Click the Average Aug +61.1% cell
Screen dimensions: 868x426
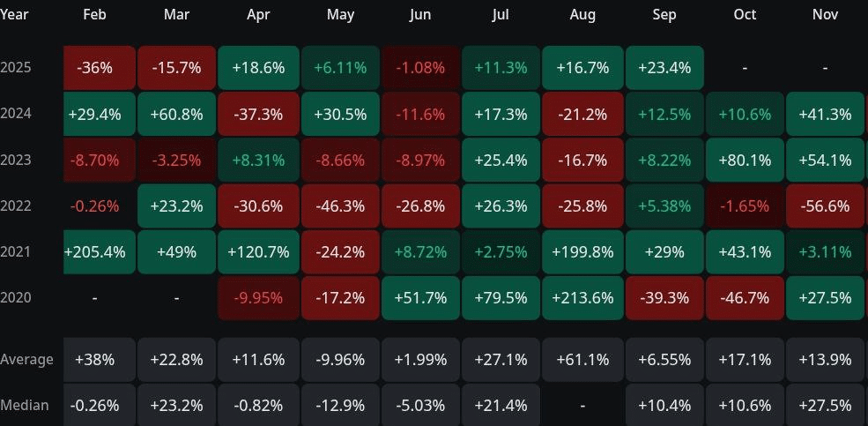[582, 360]
